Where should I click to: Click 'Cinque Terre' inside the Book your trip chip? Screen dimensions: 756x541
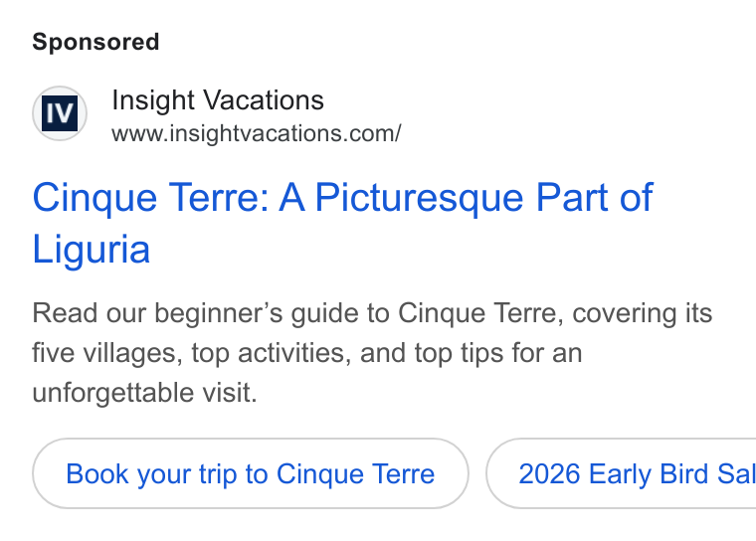(x=355, y=474)
